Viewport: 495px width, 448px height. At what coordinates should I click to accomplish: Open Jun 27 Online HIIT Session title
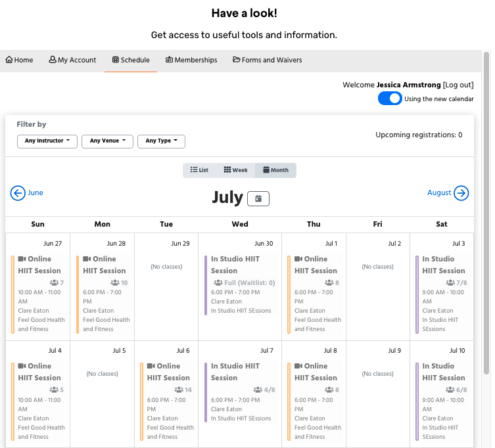coord(39,265)
